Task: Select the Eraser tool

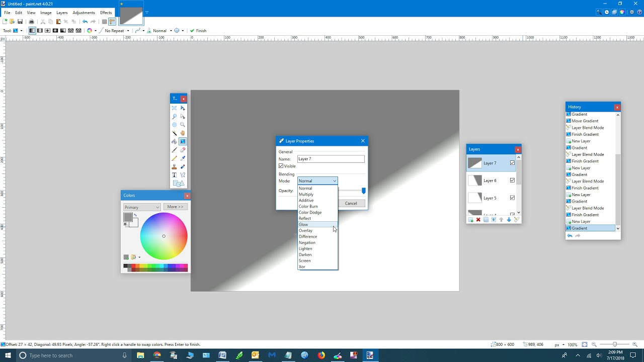Action: (183, 150)
